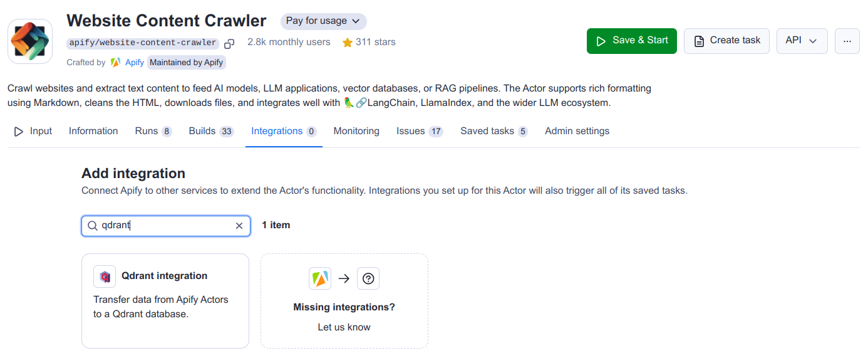The width and height of the screenshot is (868, 353).
Task: Select the Issues tab
Action: 419,131
